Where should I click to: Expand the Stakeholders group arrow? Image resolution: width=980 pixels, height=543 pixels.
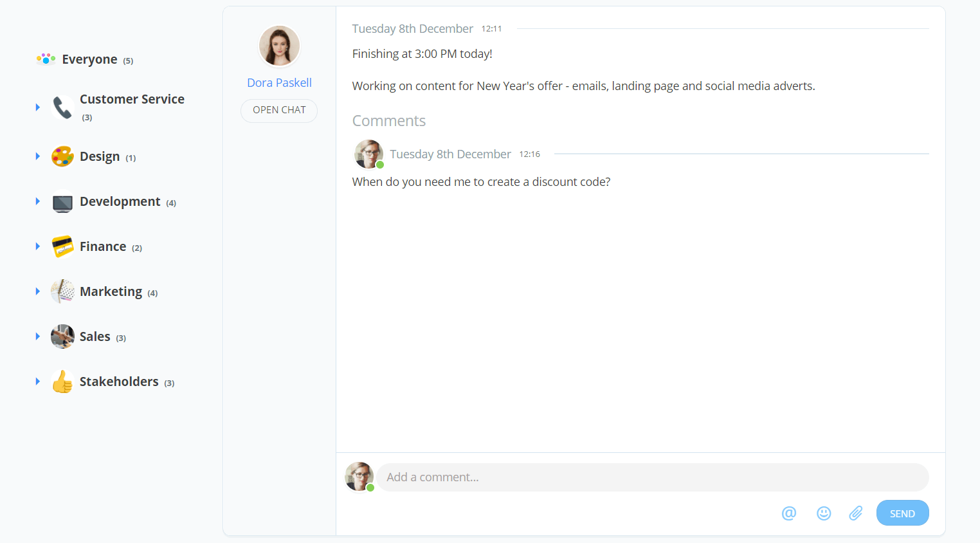coord(37,382)
